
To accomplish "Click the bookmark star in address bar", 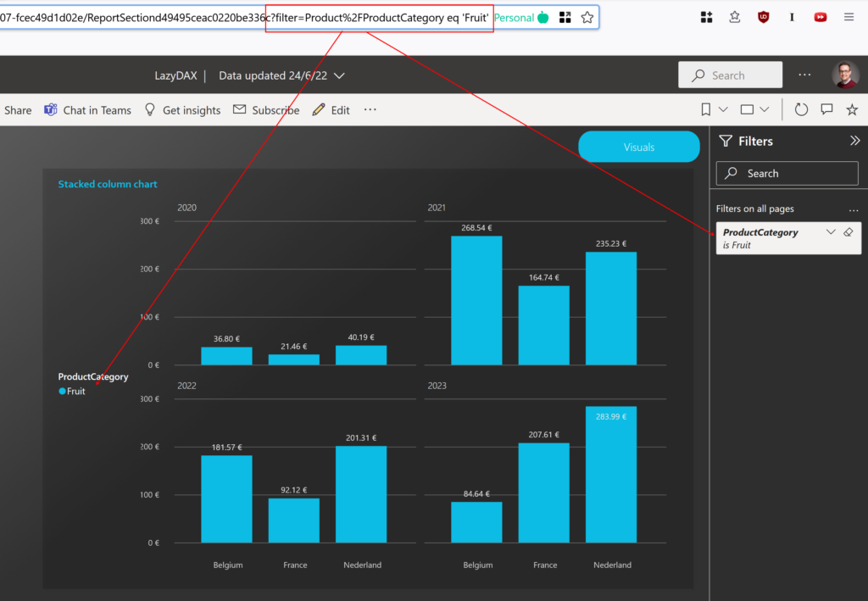I will tap(587, 18).
